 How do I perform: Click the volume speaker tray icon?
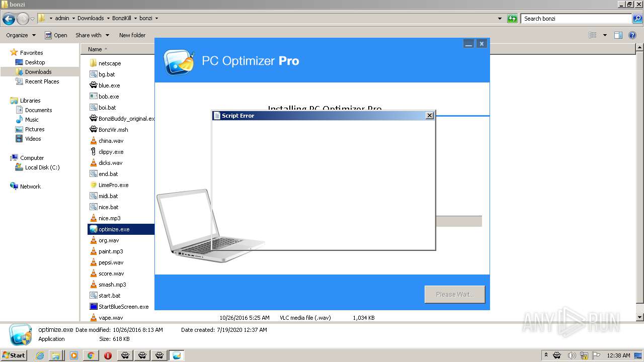(572, 355)
